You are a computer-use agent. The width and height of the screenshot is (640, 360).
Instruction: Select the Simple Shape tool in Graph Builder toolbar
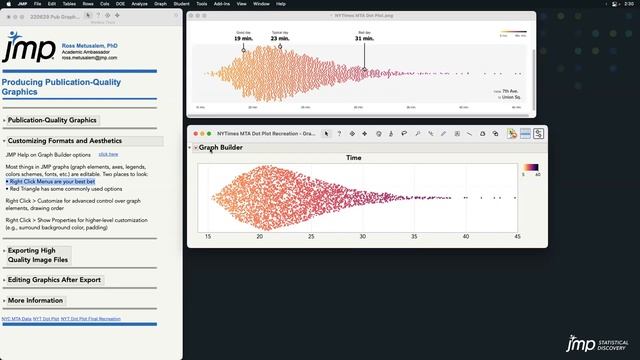(495, 134)
